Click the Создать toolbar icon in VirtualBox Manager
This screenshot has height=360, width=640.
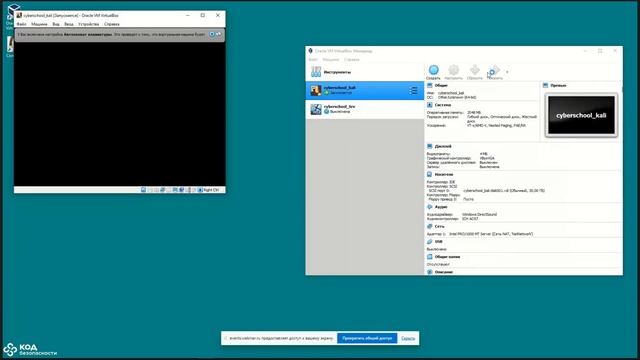pyautogui.click(x=433, y=70)
